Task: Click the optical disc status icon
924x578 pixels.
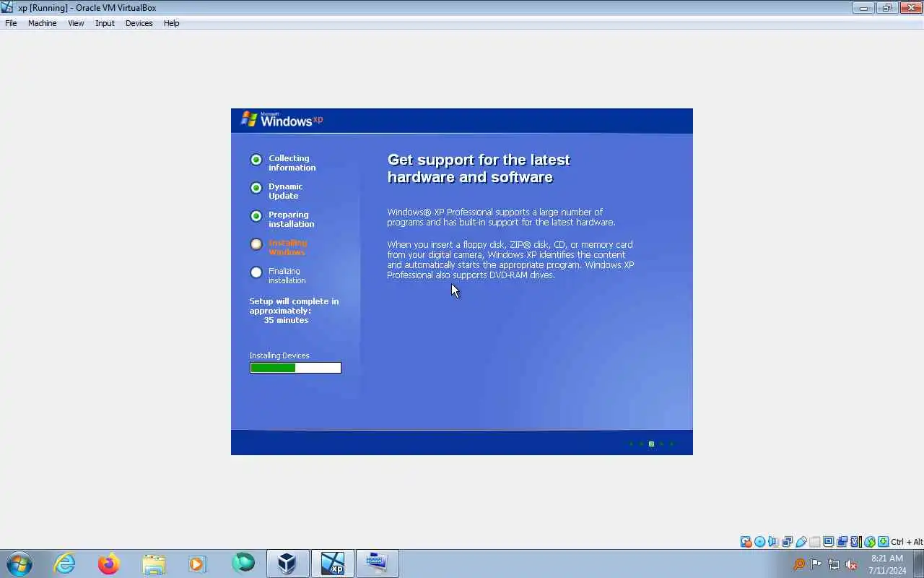Action: (759, 542)
